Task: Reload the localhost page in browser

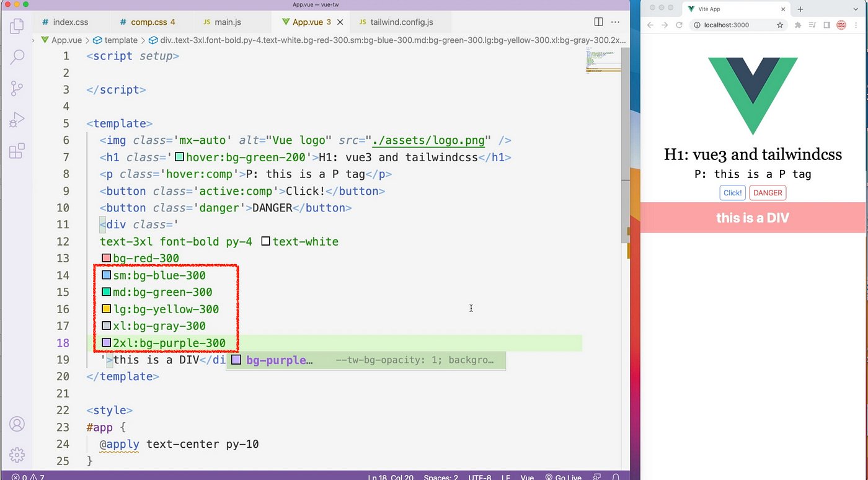Action: (x=679, y=25)
